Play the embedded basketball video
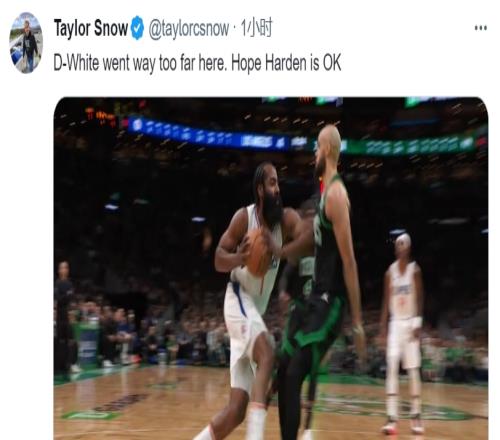Screen dimensions: 500x440 tap(271, 268)
